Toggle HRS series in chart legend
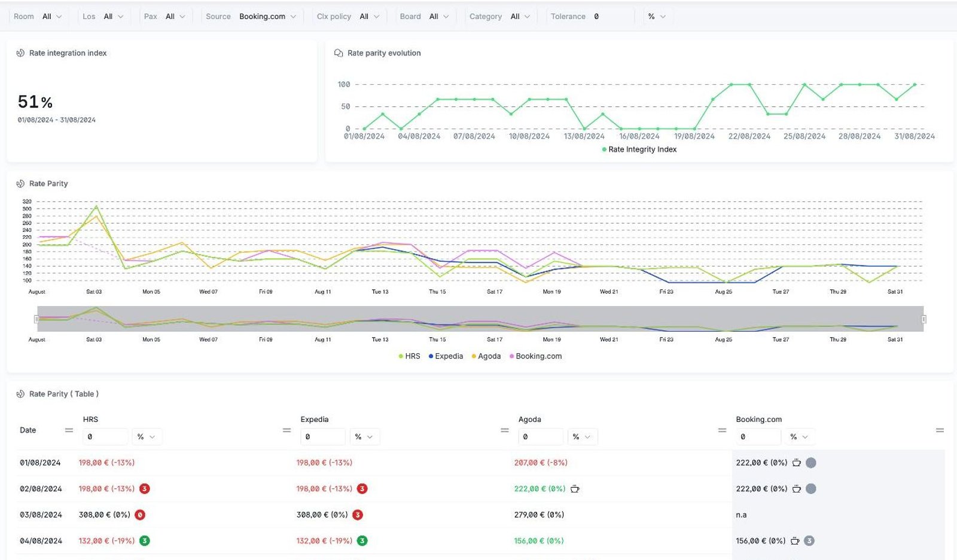The width and height of the screenshot is (957, 560). coord(409,356)
